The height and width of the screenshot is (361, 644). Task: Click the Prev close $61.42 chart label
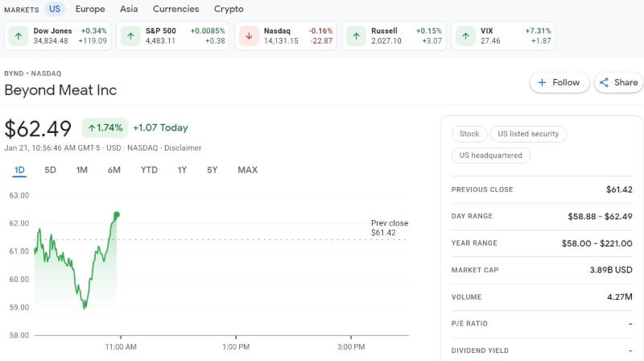pos(390,228)
